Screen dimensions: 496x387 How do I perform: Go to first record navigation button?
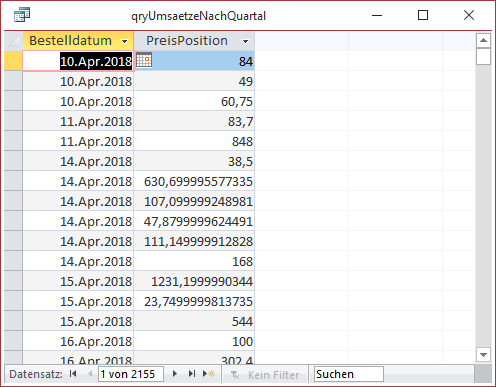coord(73,374)
